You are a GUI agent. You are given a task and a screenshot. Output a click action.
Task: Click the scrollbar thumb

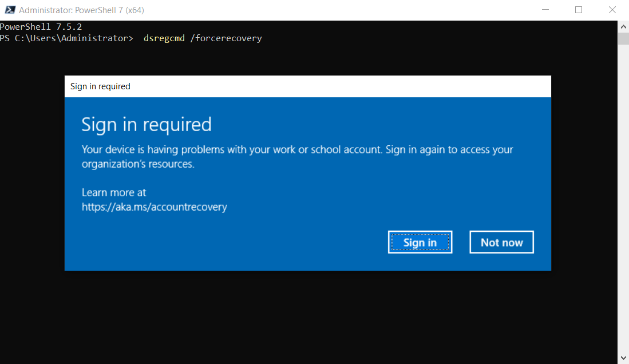[x=623, y=38]
